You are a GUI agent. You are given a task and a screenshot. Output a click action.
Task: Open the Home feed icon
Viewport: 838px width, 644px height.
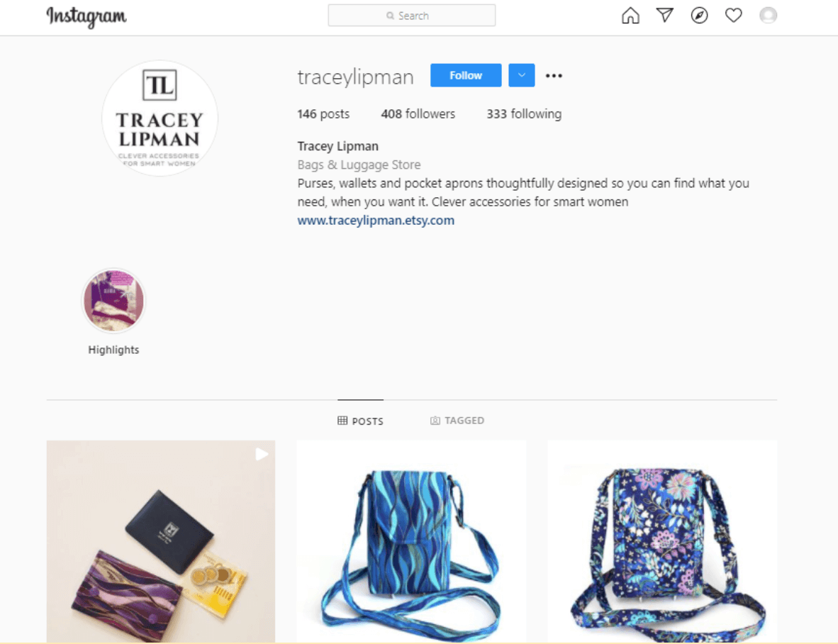pyautogui.click(x=631, y=16)
